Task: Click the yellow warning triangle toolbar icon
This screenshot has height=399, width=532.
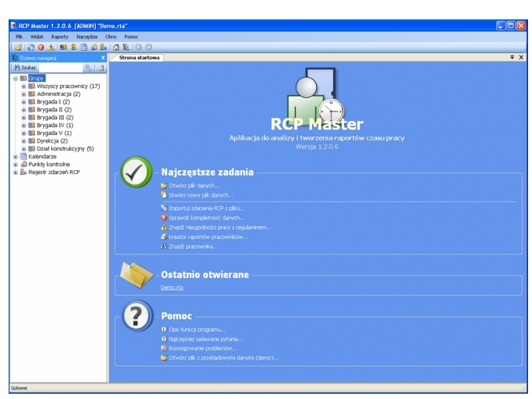Action: pyautogui.click(x=50, y=47)
